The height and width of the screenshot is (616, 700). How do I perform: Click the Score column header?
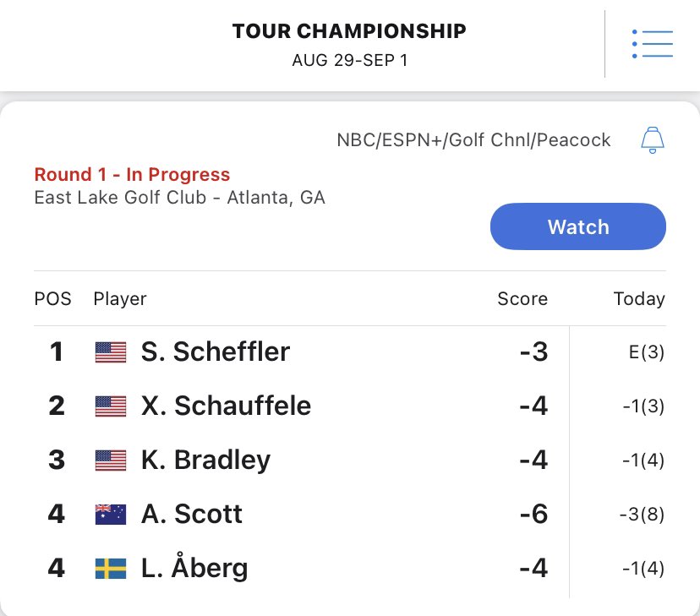[522, 299]
